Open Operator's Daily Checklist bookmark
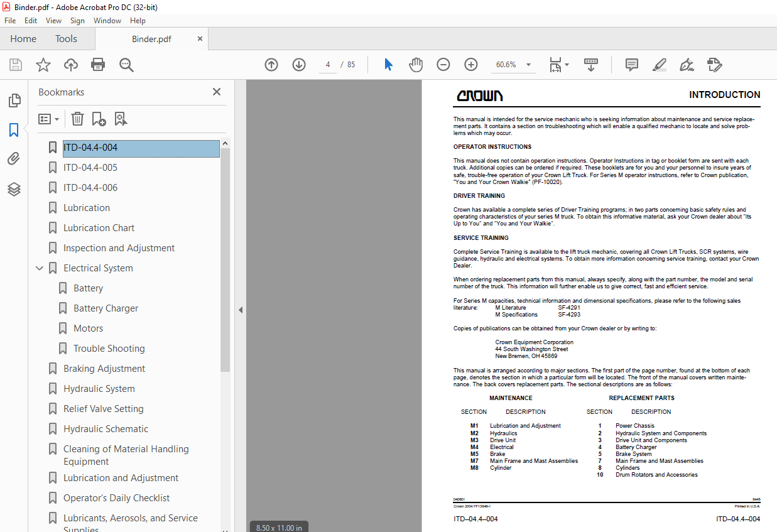 click(116, 498)
